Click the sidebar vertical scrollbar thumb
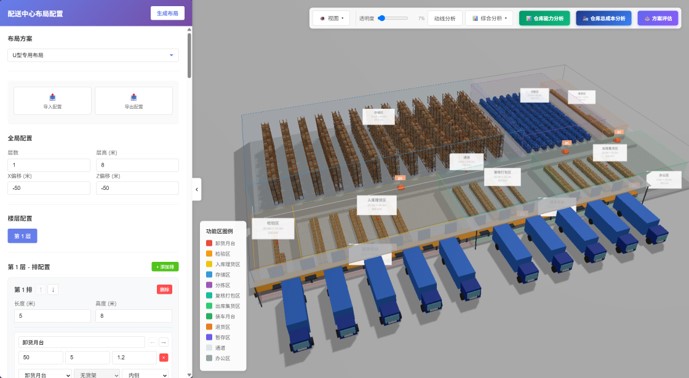689x378 pixels. [x=189, y=55]
